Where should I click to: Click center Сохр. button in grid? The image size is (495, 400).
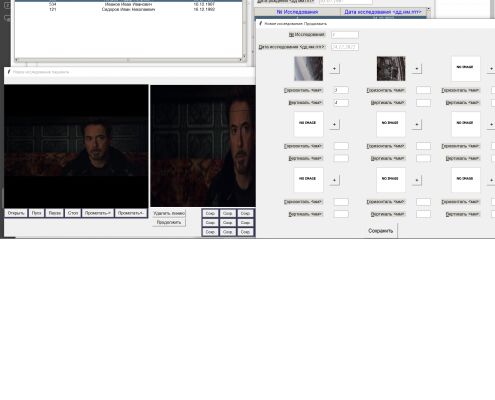click(x=228, y=222)
